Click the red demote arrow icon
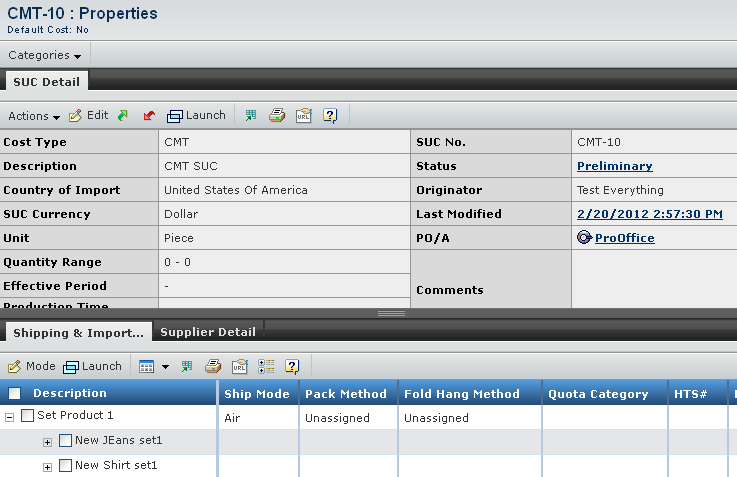This screenshot has height=477, width=737. [x=149, y=115]
